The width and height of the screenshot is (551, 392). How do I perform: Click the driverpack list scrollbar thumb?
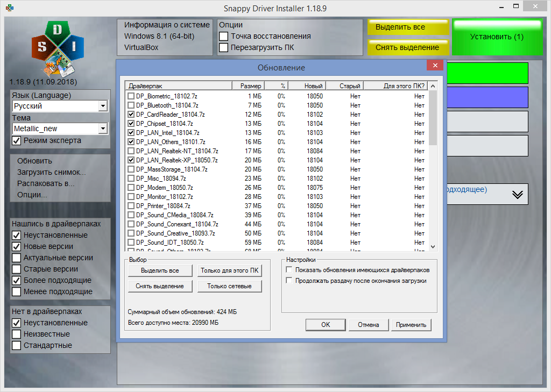click(433, 118)
